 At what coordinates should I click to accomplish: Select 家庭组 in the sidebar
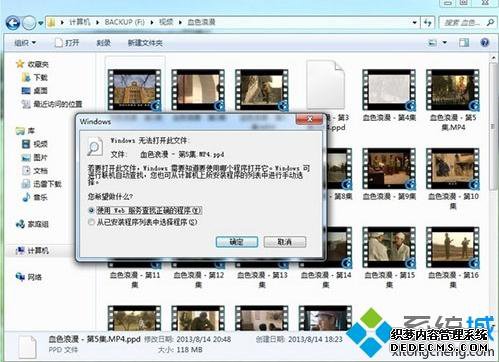pos(32,224)
